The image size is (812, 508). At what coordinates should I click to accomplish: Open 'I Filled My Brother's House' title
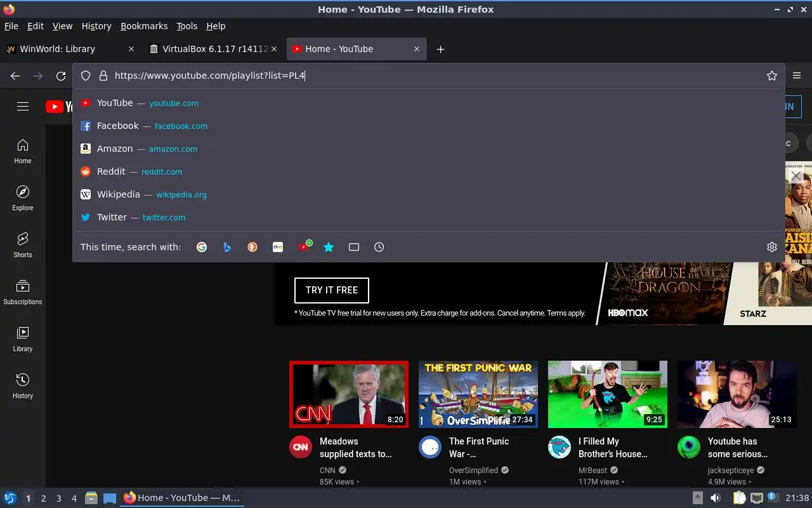(613, 448)
